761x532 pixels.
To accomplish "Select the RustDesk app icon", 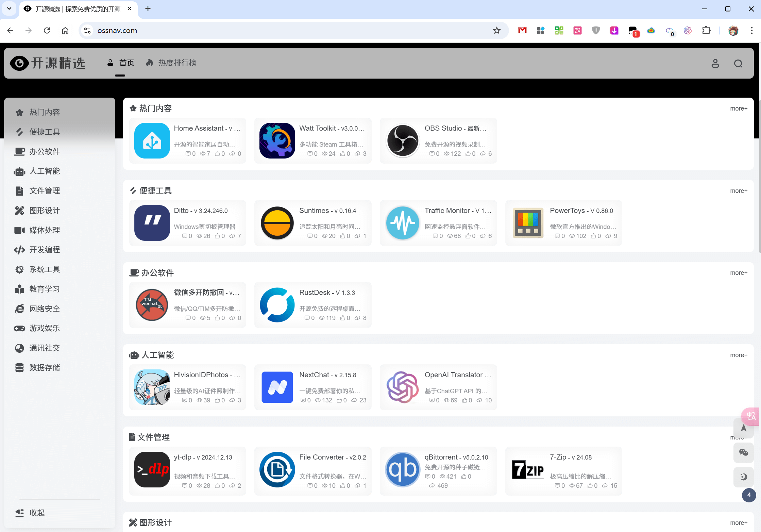I will (277, 305).
